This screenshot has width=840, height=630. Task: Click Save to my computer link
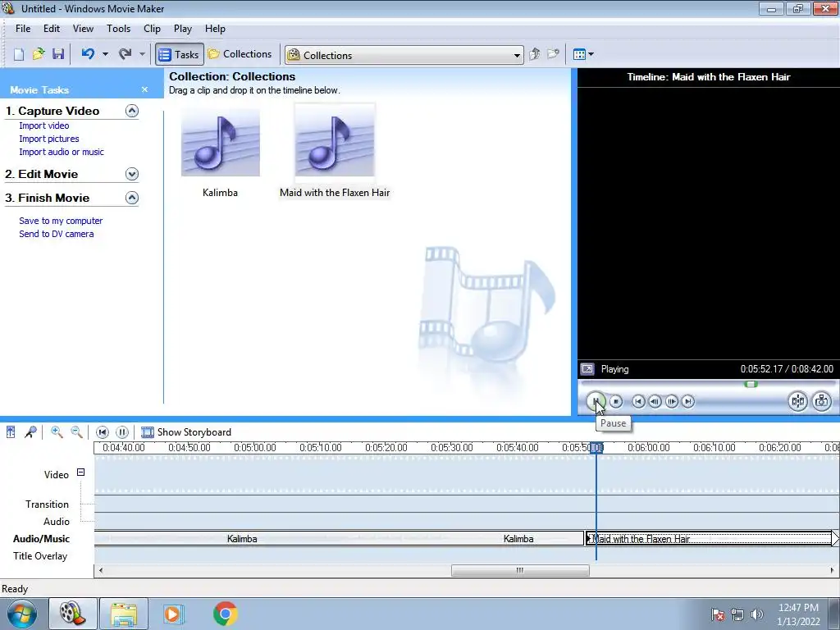pyautogui.click(x=61, y=221)
